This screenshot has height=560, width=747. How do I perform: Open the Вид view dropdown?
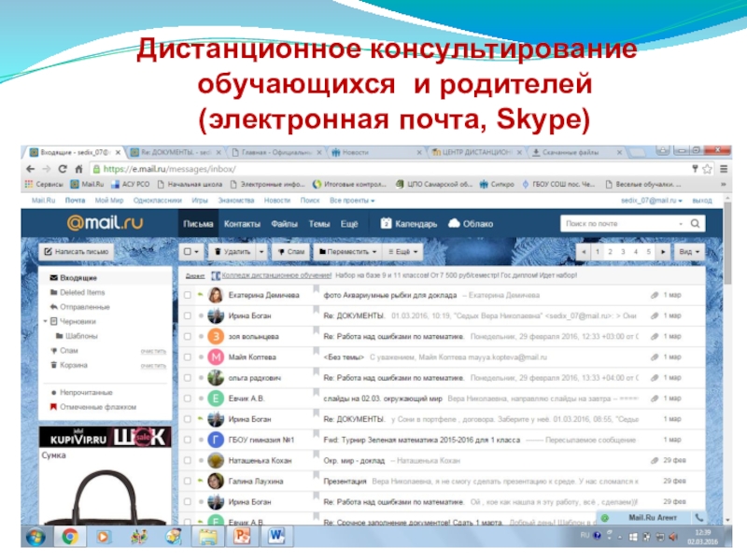point(688,252)
